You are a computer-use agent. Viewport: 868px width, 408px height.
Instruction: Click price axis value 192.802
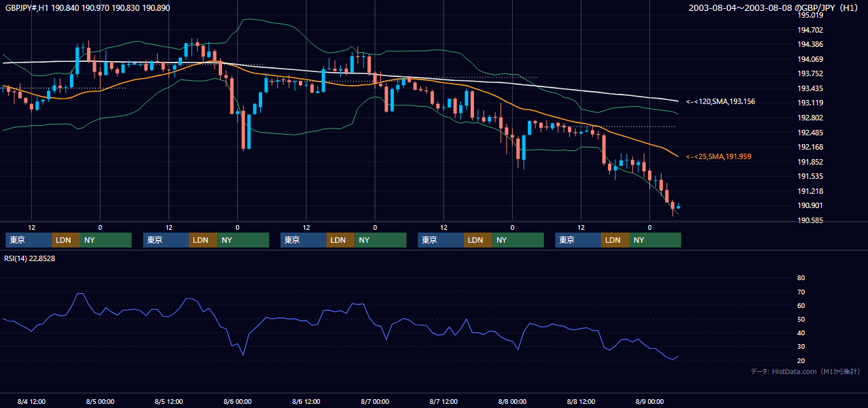[x=810, y=118]
